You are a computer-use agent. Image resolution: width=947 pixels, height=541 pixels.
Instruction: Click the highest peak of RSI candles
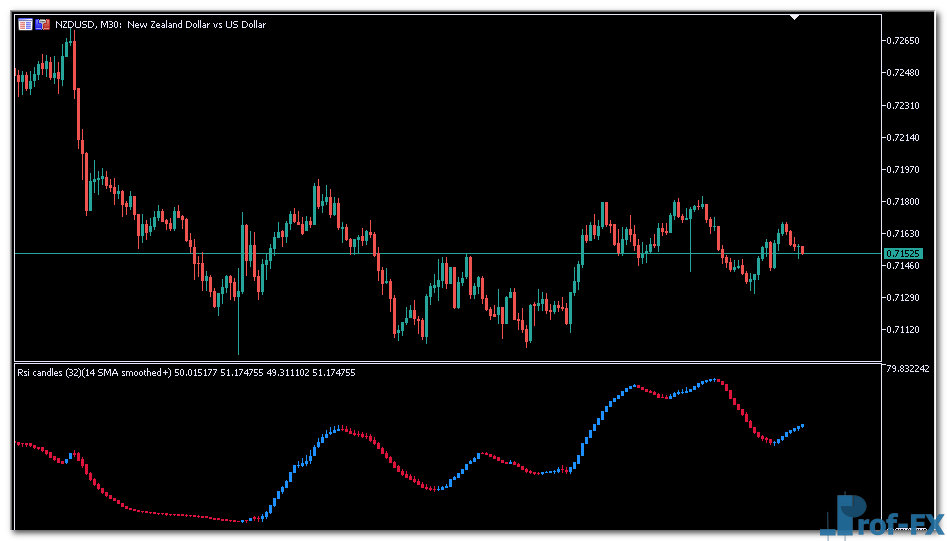click(x=714, y=380)
